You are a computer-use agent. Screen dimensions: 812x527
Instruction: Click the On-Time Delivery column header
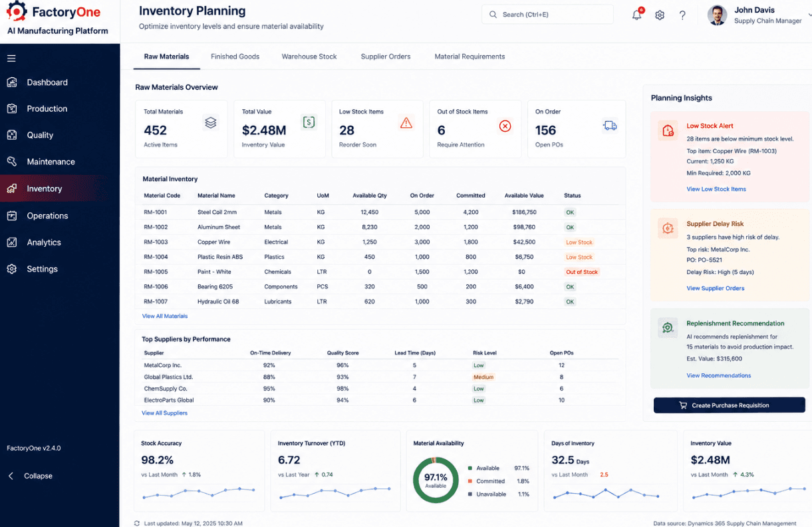[x=270, y=353]
